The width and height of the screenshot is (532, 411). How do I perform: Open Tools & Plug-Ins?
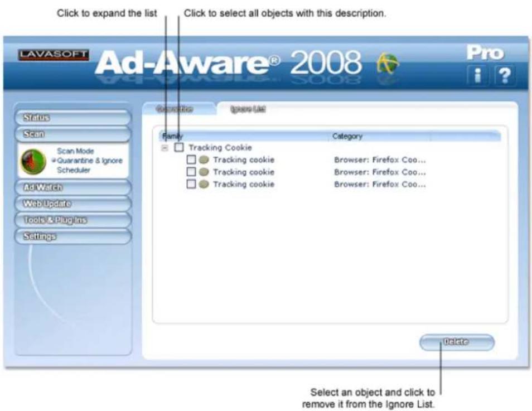tap(72, 220)
